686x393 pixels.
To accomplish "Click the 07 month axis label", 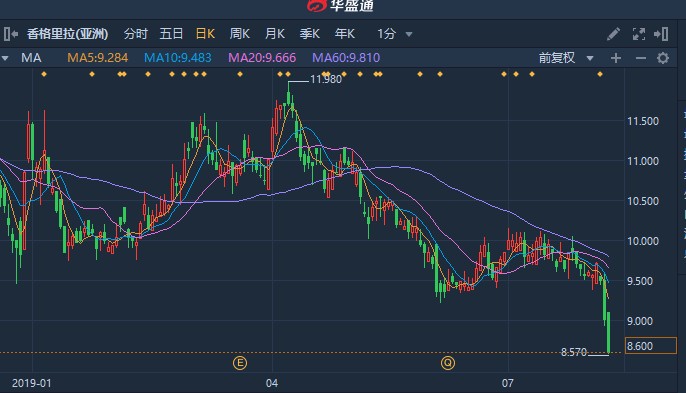I will (508, 383).
